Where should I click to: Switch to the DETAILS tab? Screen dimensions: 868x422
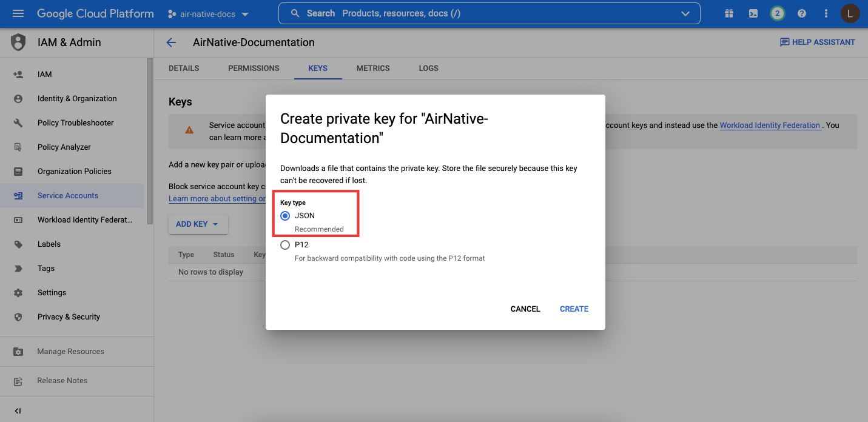(184, 69)
